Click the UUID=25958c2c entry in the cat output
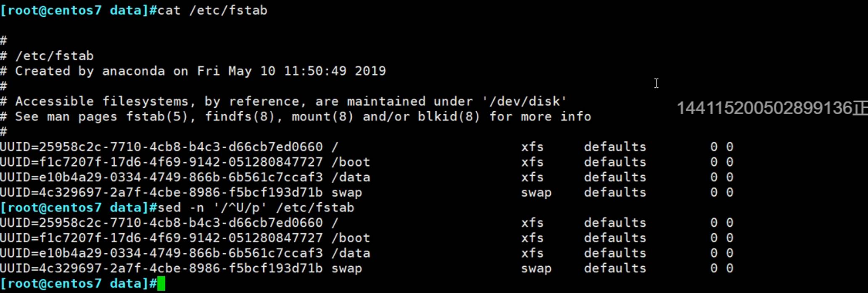The height and width of the screenshot is (293, 868). click(161, 147)
